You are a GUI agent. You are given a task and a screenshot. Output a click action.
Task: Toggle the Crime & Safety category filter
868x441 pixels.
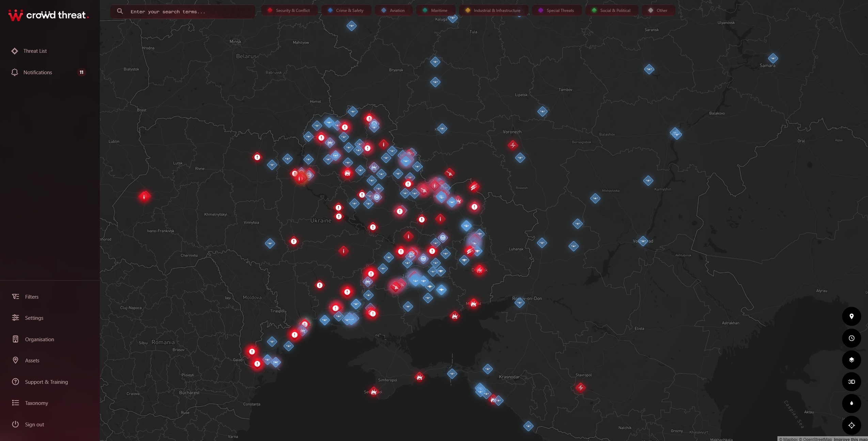[x=346, y=11]
